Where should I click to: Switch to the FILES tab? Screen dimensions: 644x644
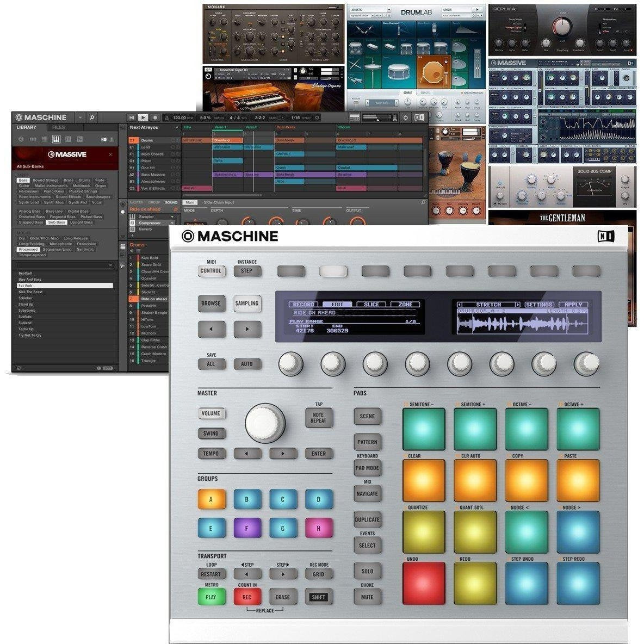[x=60, y=127]
